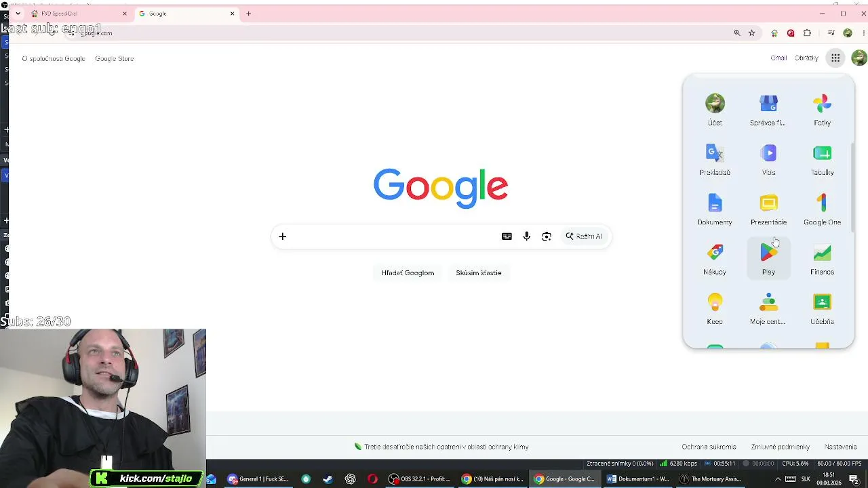Open Ochrana súkromia footer link
Image resolution: width=868 pixels, height=488 pixels.
[709, 447]
